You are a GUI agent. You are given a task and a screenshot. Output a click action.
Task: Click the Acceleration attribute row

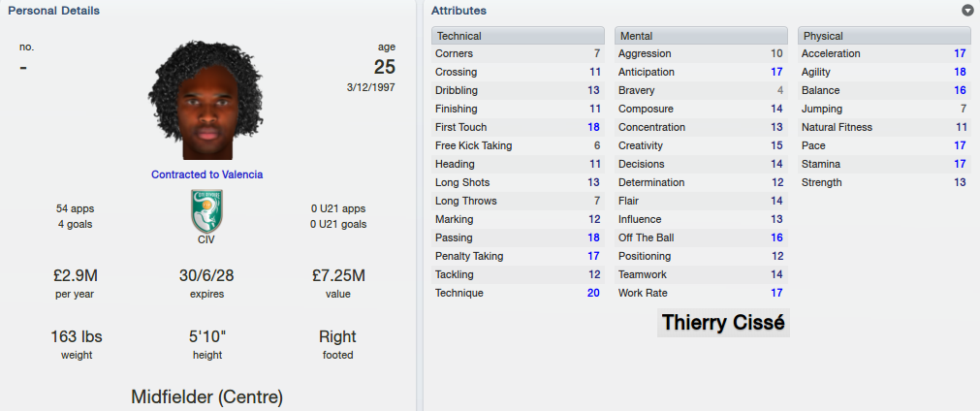pyautogui.click(x=884, y=53)
